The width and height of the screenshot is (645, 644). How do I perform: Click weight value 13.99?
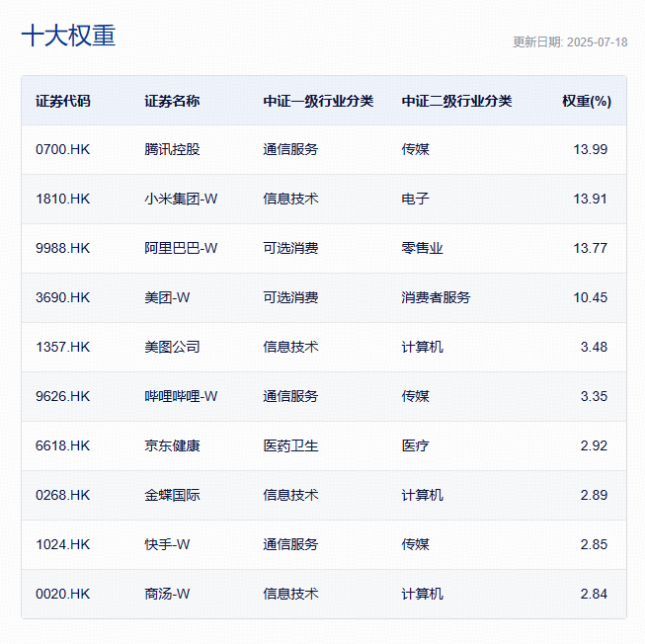click(x=591, y=149)
